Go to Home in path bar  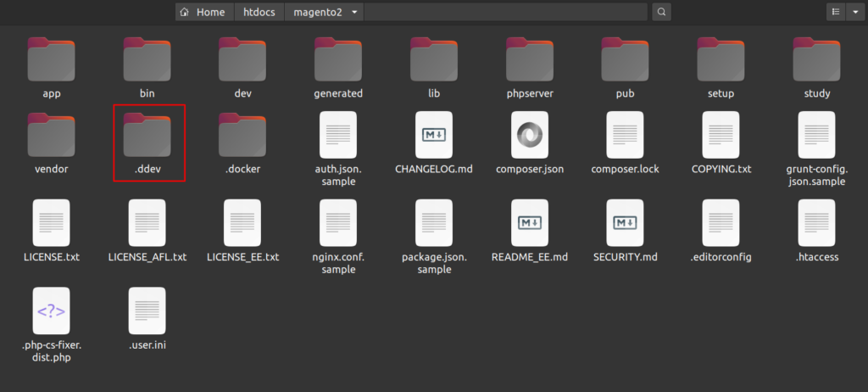click(x=203, y=12)
